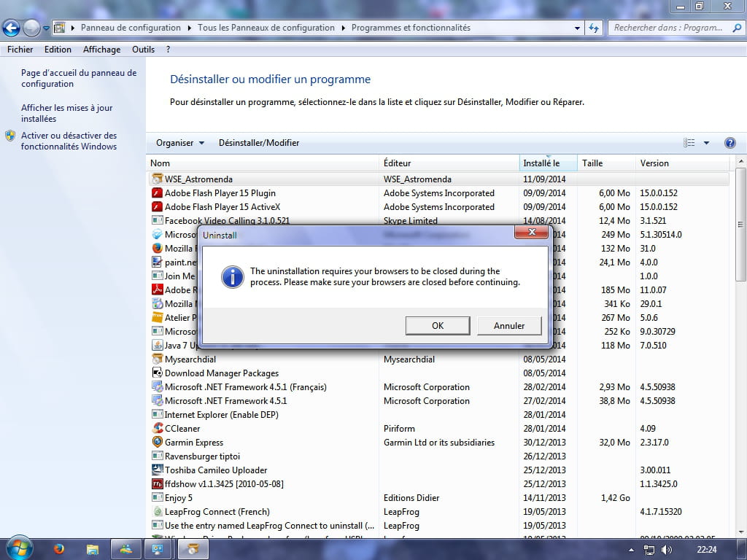The width and height of the screenshot is (747, 560).
Task: Click the Forward navigation arrow
Action: pyautogui.click(x=31, y=28)
